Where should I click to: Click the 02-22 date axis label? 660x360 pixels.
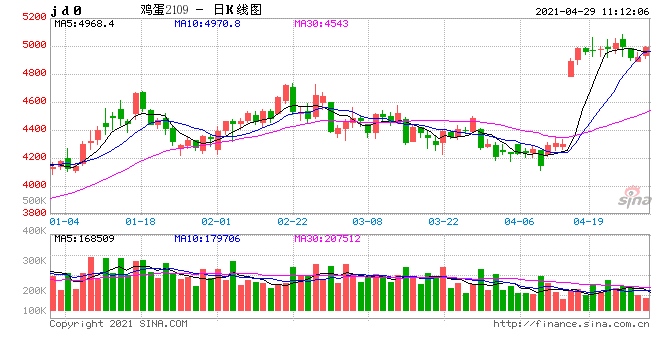click(292, 221)
